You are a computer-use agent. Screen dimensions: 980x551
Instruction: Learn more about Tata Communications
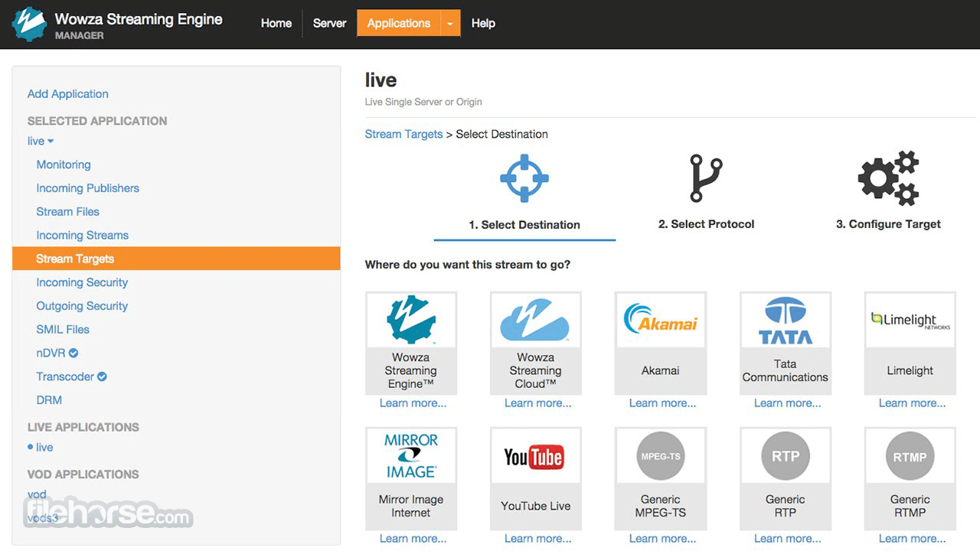coord(787,403)
